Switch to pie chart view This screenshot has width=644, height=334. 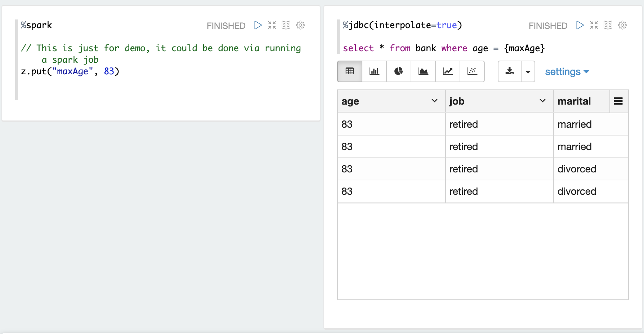click(399, 71)
